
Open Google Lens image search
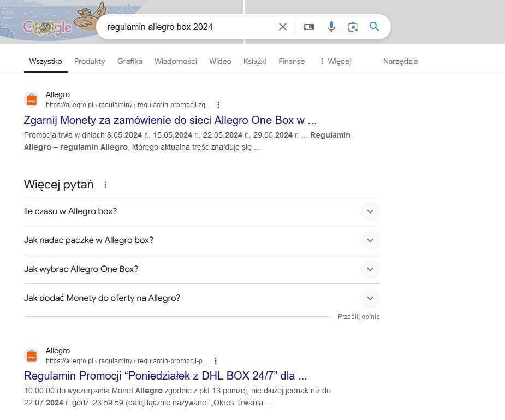[x=353, y=27]
